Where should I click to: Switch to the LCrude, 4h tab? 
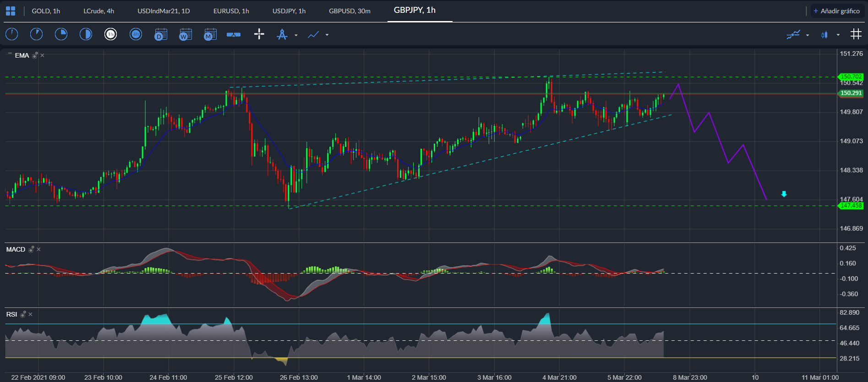(x=99, y=11)
